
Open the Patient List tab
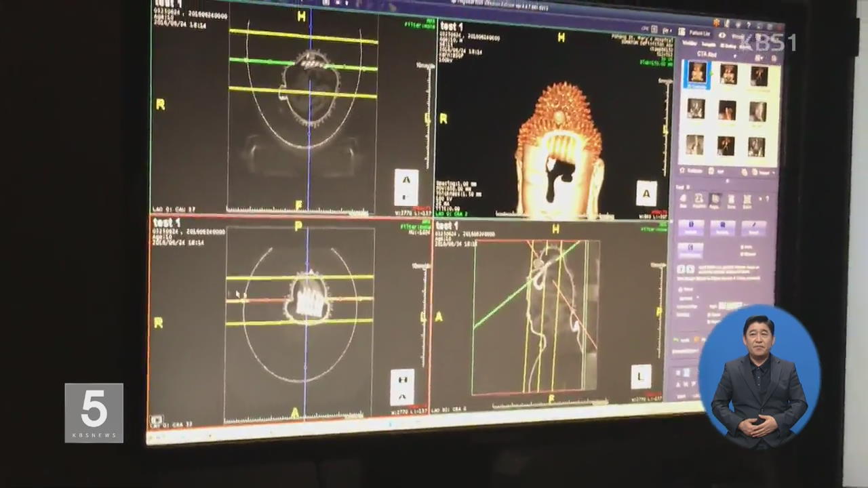tap(699, 33)
